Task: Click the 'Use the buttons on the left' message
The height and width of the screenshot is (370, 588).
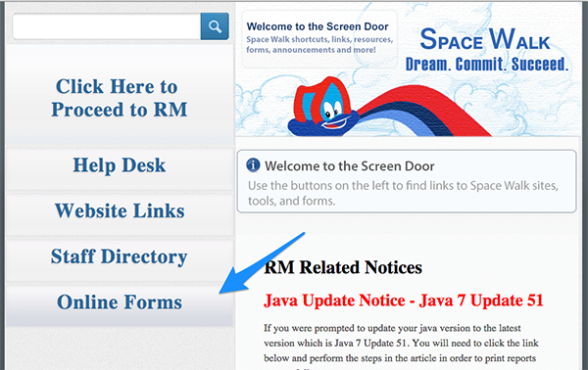Action: click(x=403, y=193)
